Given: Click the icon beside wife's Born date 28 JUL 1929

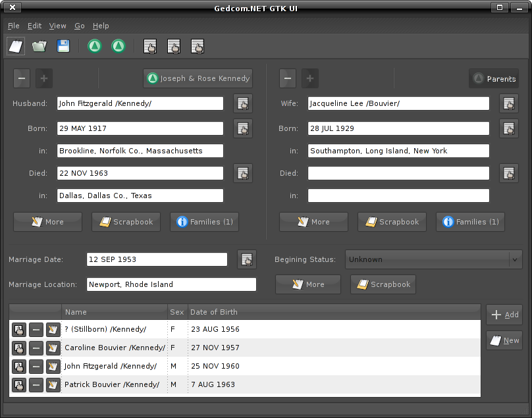Looking at the screenshot, I should point(509,128).
